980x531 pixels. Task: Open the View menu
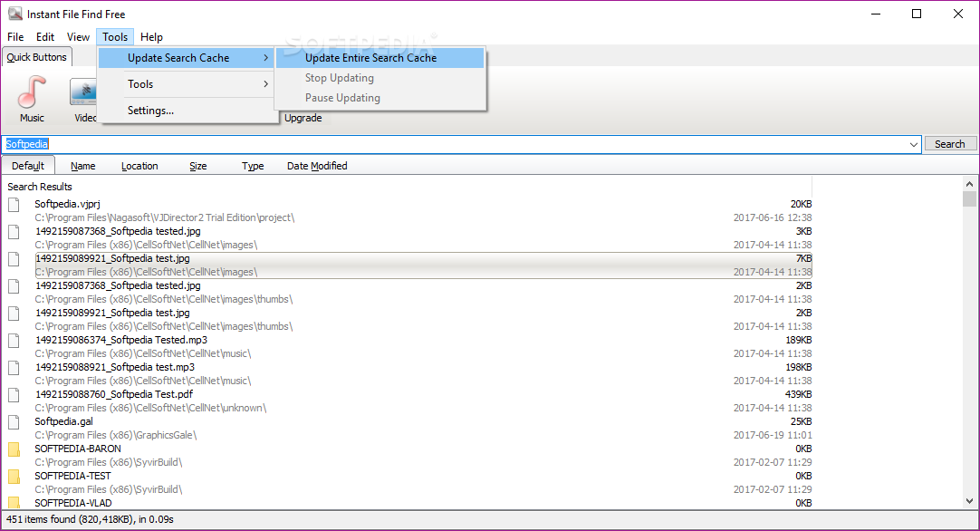pos(78,37)
